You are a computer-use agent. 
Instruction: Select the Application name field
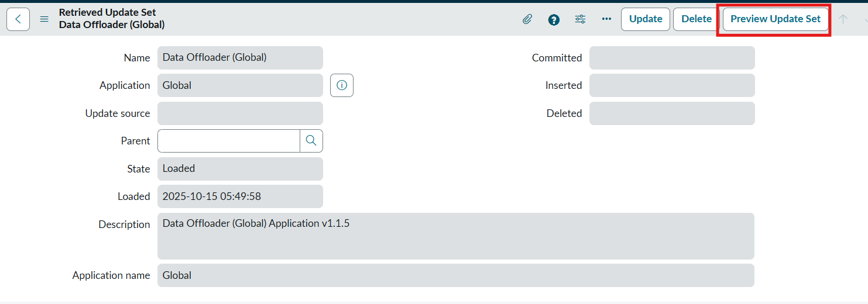[x=456, y=275]
